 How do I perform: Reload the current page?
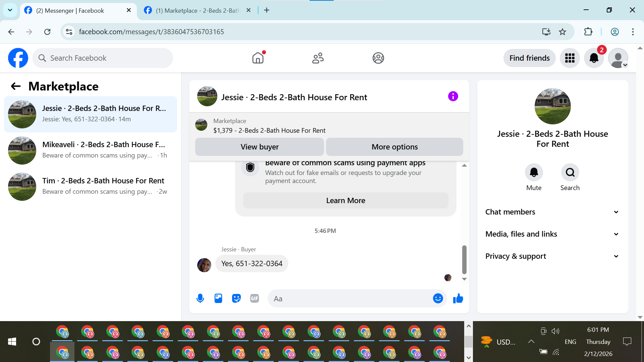(x=47, y=32)
